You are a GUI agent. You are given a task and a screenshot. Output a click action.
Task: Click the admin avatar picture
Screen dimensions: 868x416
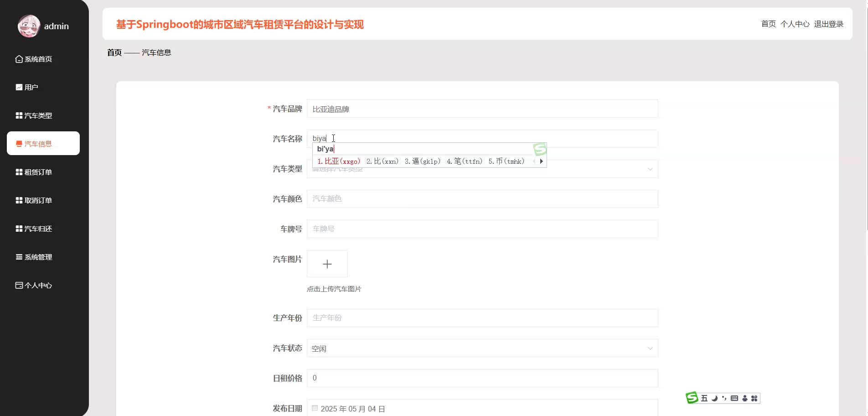(29, 26)
